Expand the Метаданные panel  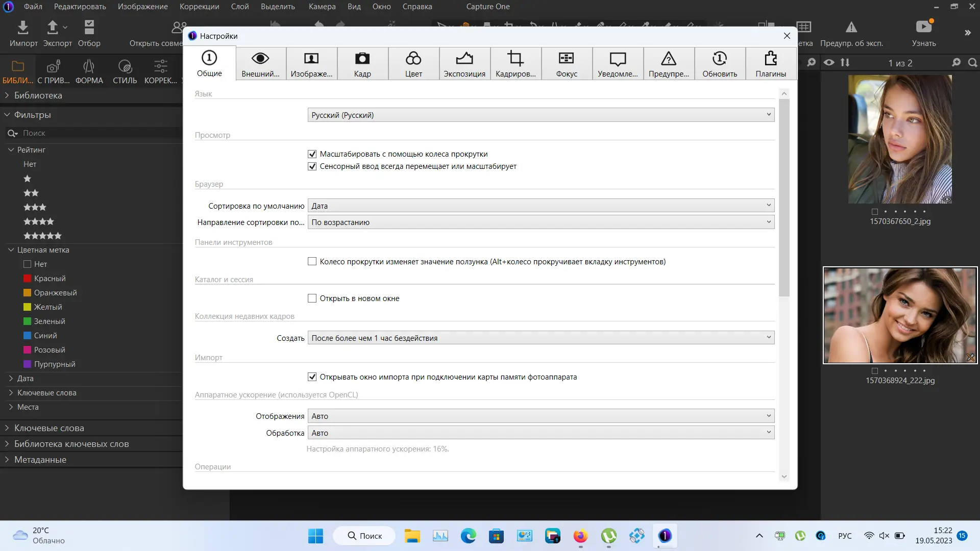coord(40,460)
